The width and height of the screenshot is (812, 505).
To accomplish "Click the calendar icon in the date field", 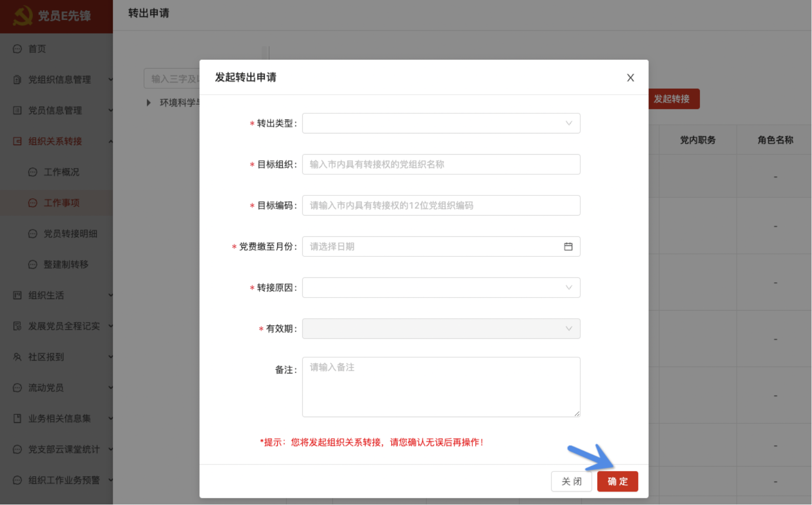I will [568, 247].
